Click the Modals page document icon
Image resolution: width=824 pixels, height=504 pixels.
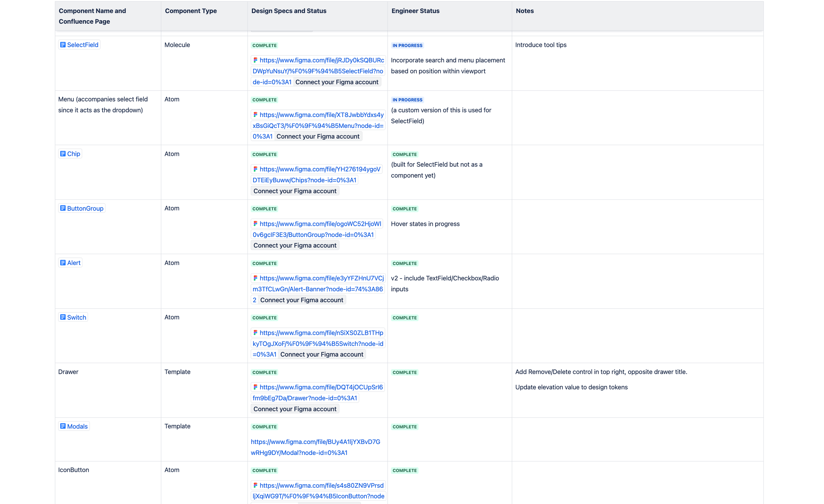click(63, 427)
